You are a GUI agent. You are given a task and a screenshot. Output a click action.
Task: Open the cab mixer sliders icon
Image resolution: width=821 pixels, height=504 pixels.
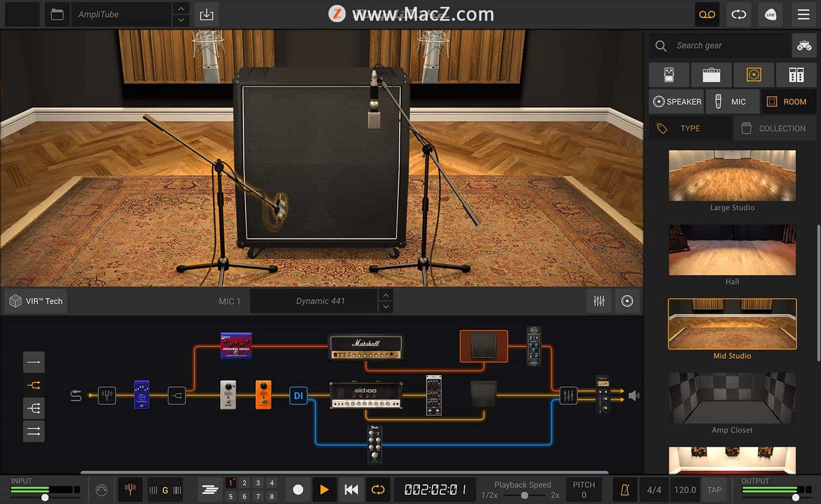coord(599,301)
